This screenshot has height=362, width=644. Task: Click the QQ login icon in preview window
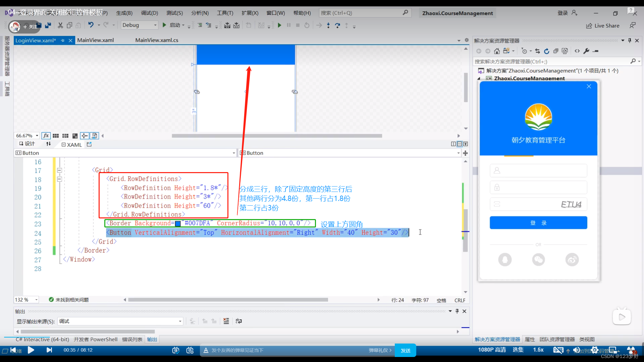point(505,259)
